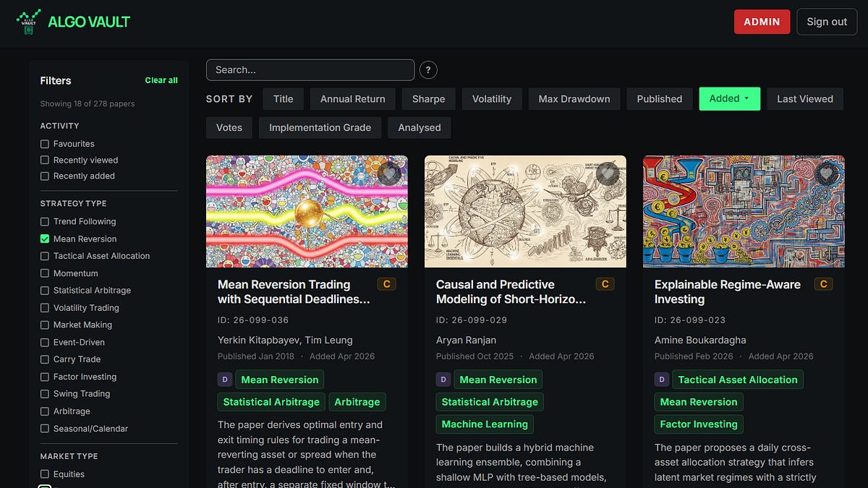The width and height of the screenshot is (868, 488).
Task: Tick the Recently viewed checkbox
Action: click(x=45, y=160)
